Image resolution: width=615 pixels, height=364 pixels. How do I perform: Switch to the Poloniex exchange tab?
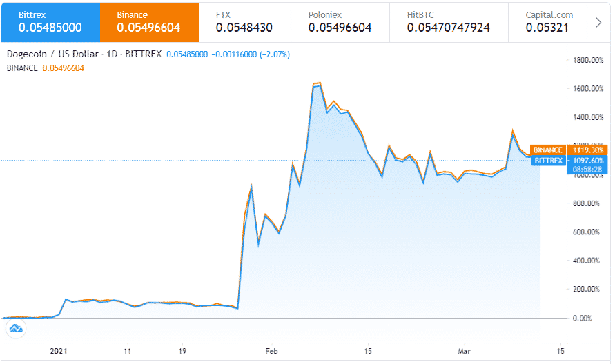[340, 22]
